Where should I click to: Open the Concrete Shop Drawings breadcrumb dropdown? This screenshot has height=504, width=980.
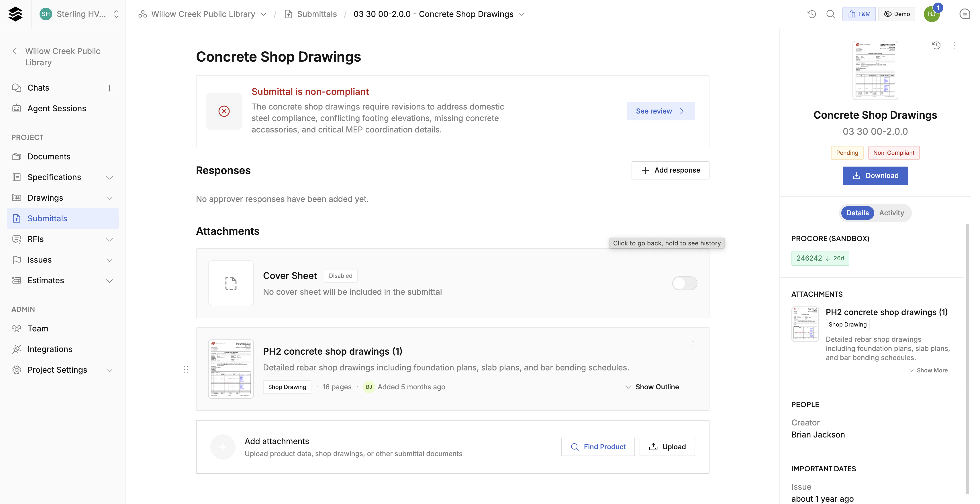(x=522, y=14)
